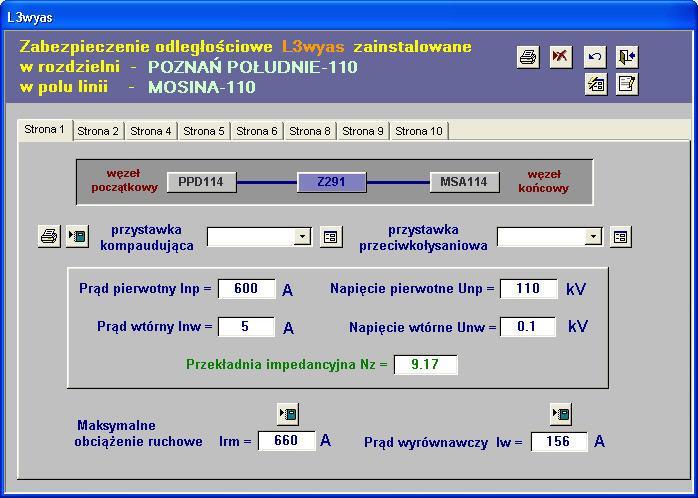
Task: Select the Strona 1 tab
Action: tap(45, 130)
